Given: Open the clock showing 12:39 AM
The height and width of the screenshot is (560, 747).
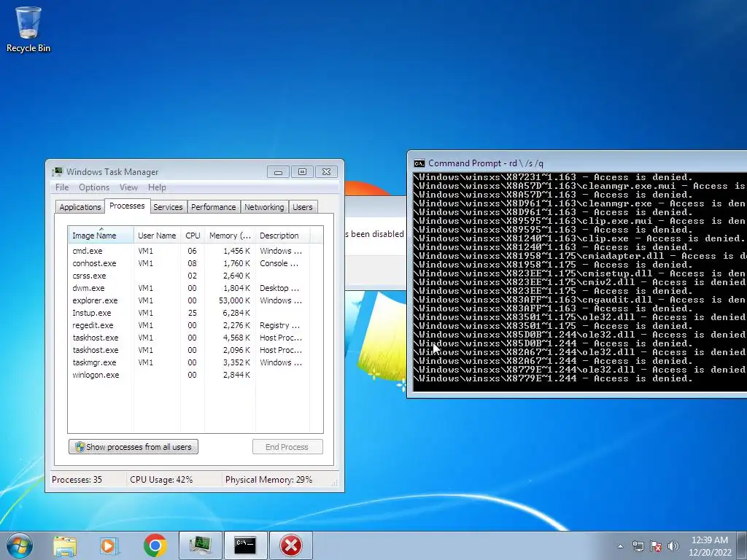Looking at the screenshot, I should pyautogui.click(x=709, y=546).
